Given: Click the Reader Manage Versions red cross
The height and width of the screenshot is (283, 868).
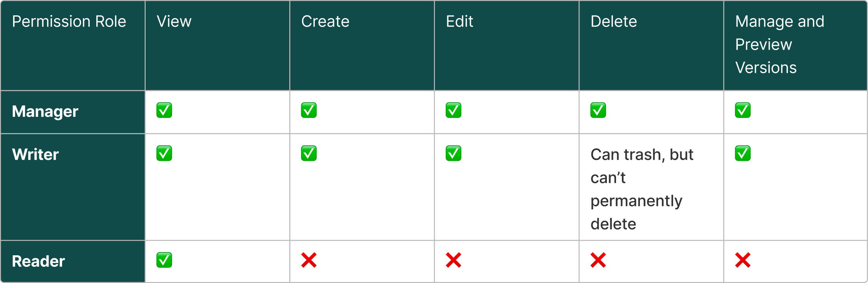Looking at the screenshot, I should point(742,260).
